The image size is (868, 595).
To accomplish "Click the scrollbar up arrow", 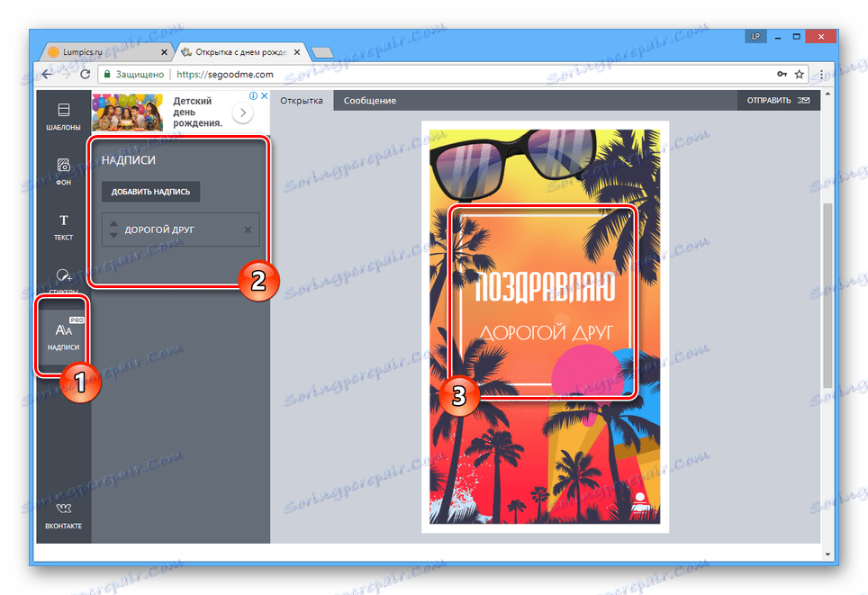I will coord(827,95).
